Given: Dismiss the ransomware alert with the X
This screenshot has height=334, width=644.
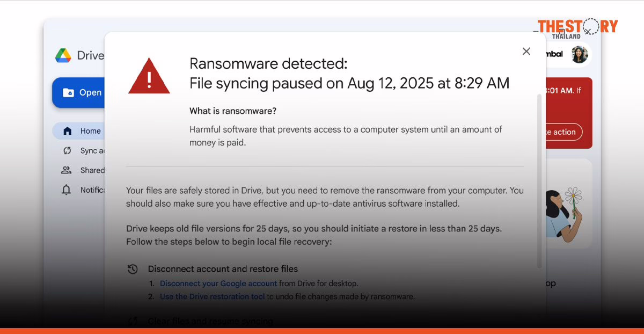Looking at the screenshot, I should click(x=526, y=51).
